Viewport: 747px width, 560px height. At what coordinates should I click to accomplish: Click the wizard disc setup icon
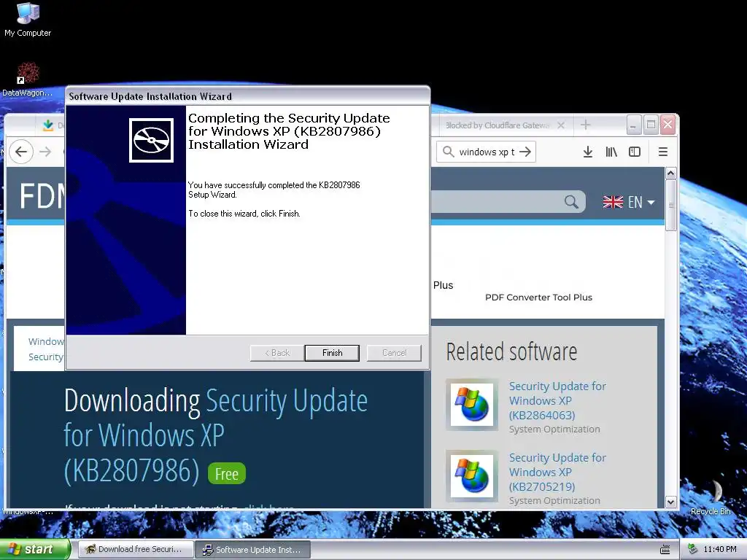tap(151, 141)
